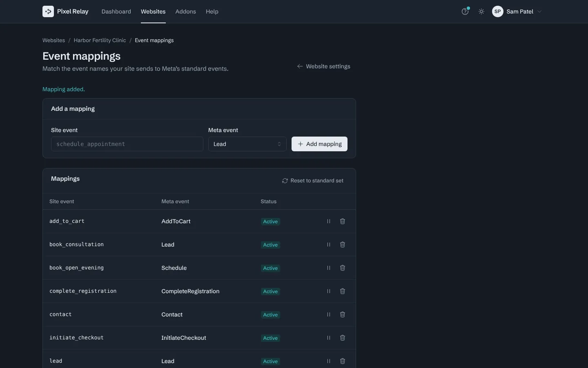Delete the initiate_checkout mapping
Viewport: 588px width, 368px height.
(343, 338)
